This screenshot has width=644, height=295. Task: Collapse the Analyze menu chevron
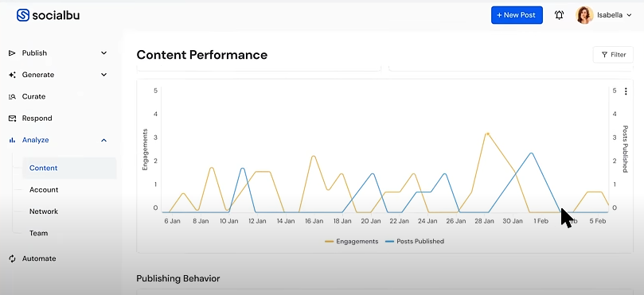tap(104, 140)
